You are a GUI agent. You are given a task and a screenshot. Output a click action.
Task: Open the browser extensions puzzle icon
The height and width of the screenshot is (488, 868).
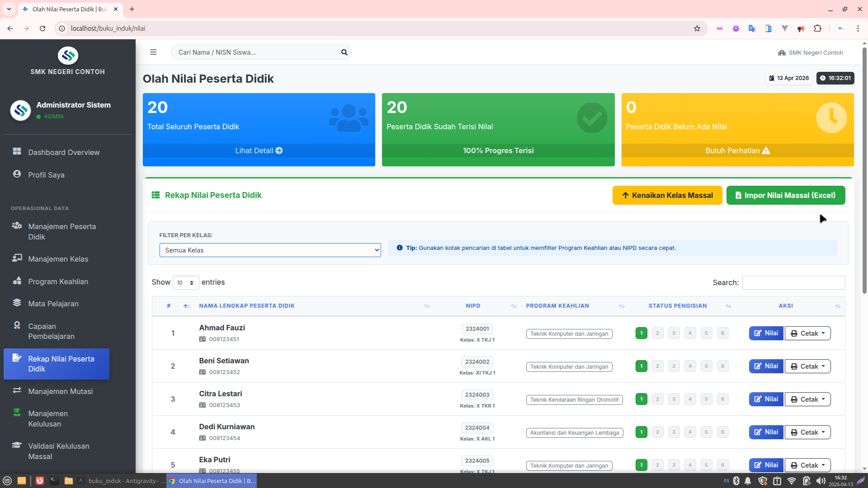817,28
